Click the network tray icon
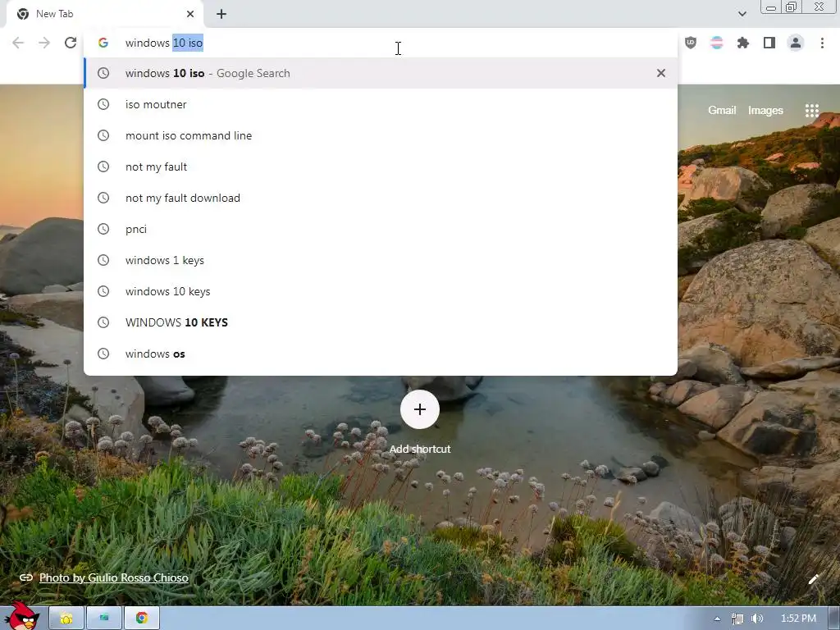The image size is (840, 630). (737, 619)
